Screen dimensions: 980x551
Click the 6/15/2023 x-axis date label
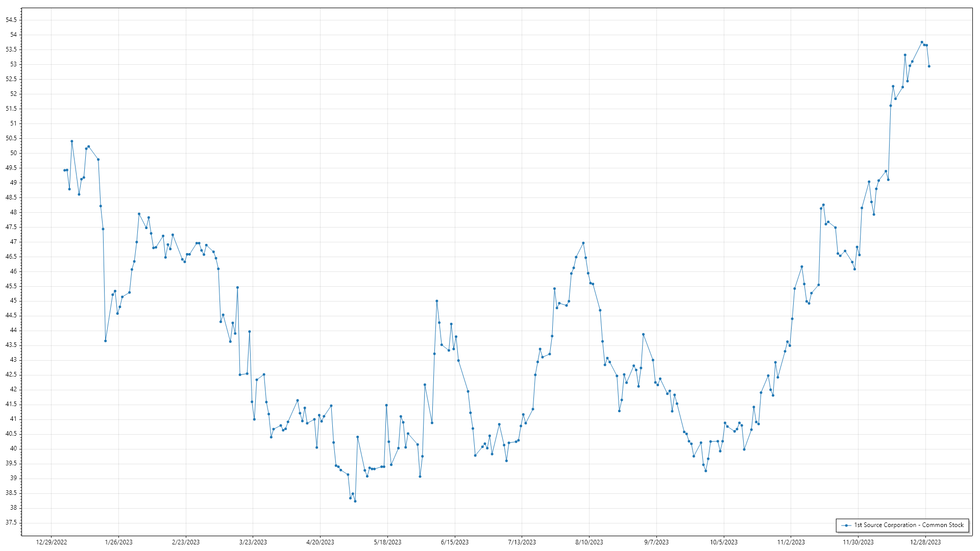[x=454, y=542]
